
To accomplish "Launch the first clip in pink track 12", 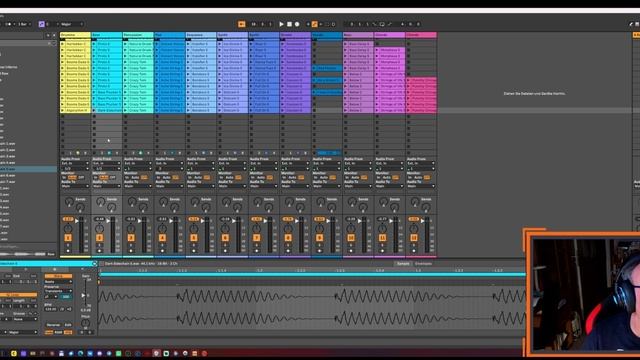I will click(x=409, y=80).
